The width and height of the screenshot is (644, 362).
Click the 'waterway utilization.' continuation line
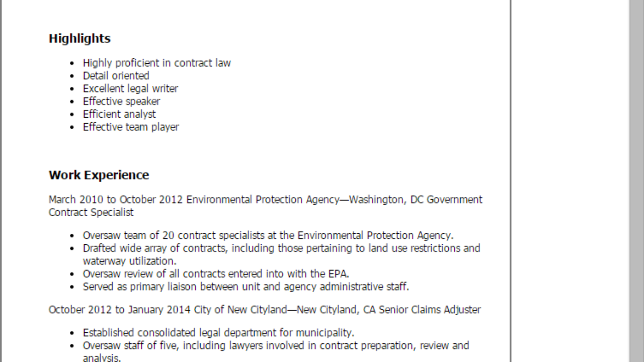click(x=129, y=261)
